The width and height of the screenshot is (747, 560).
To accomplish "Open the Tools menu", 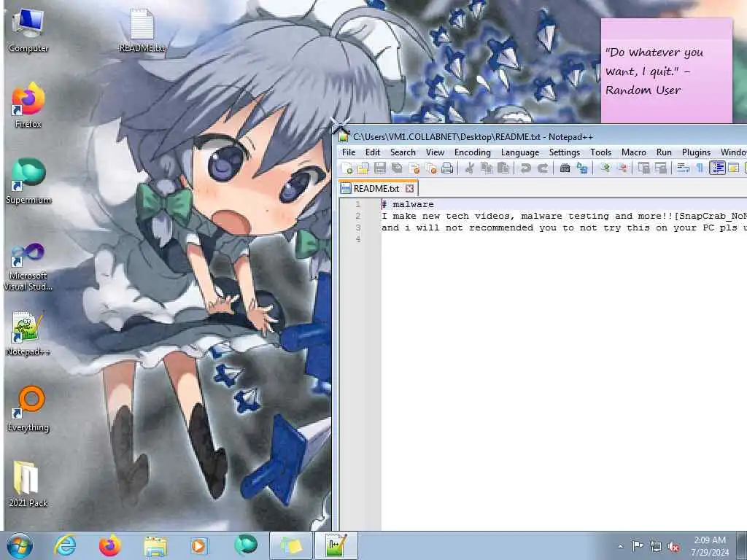I will pos(601,152).
